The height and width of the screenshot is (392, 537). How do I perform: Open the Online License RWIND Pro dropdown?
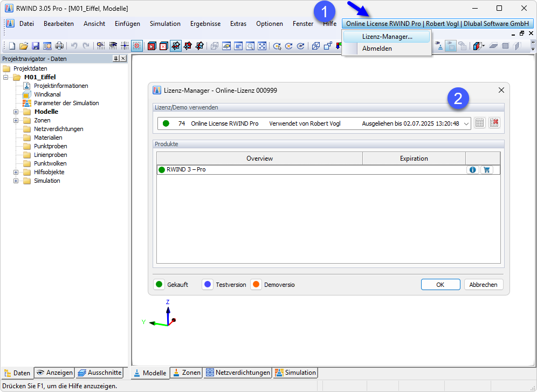(x=466, y=123)
